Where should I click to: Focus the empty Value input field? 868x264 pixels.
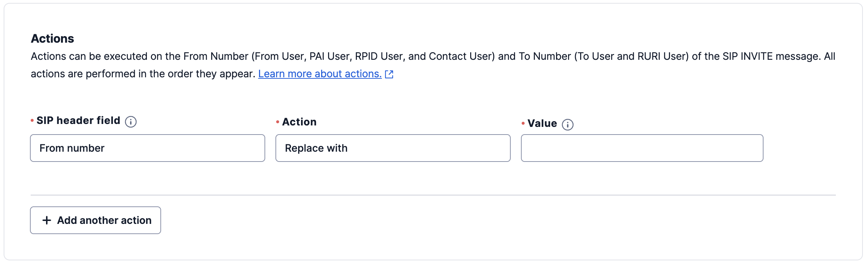(642, 148)
